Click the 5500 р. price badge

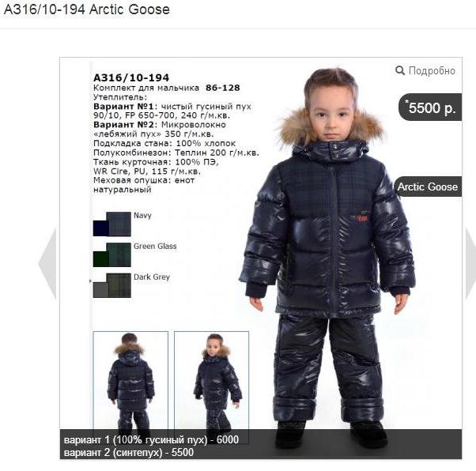(430, 107)
